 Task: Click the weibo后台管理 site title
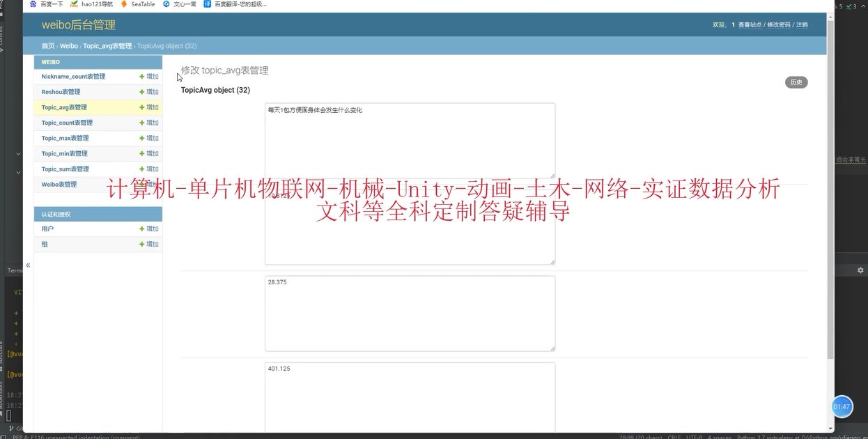pyautogui.click(x=79, y=25)
